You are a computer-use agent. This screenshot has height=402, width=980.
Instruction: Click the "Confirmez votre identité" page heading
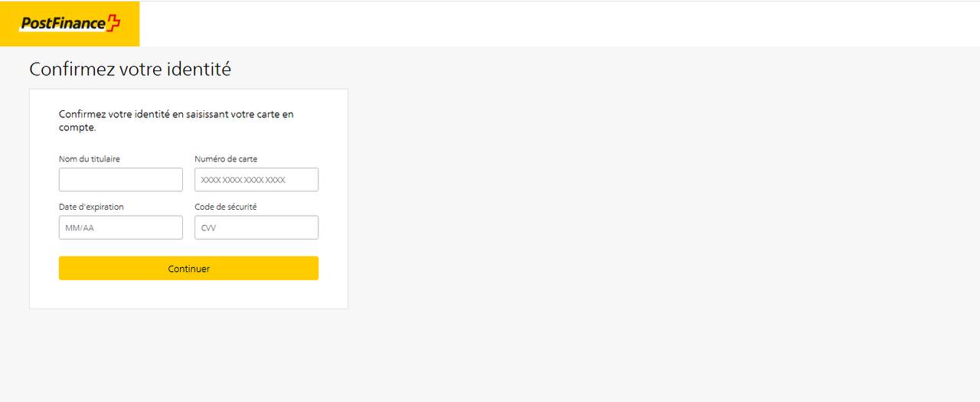point(130,70)
